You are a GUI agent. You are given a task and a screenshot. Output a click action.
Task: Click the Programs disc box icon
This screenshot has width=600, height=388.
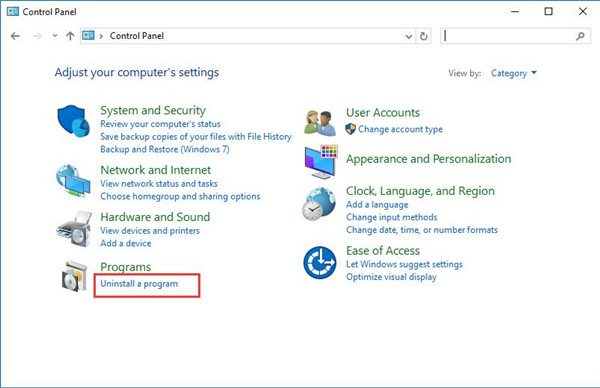75,276
